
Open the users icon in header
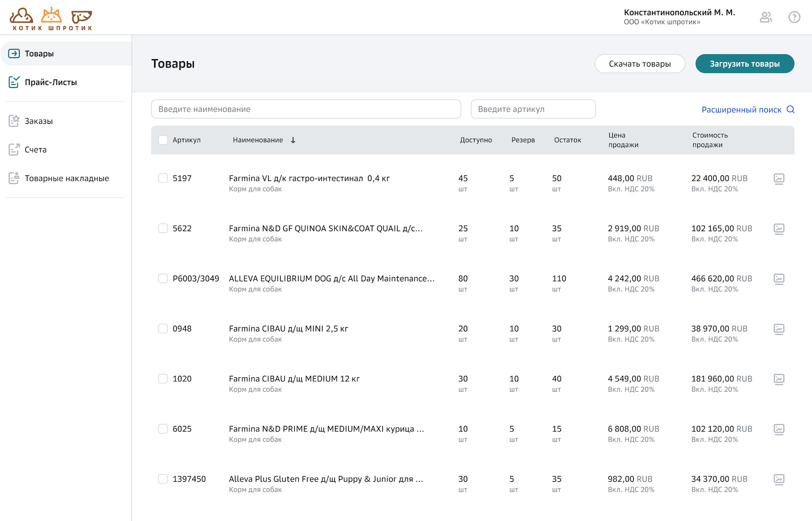pos(766,17)
